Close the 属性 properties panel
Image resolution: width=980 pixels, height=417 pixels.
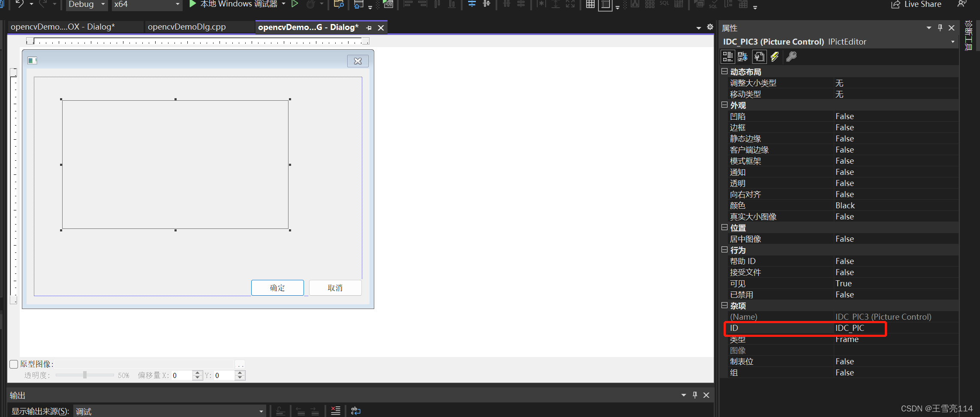(951, 28)
